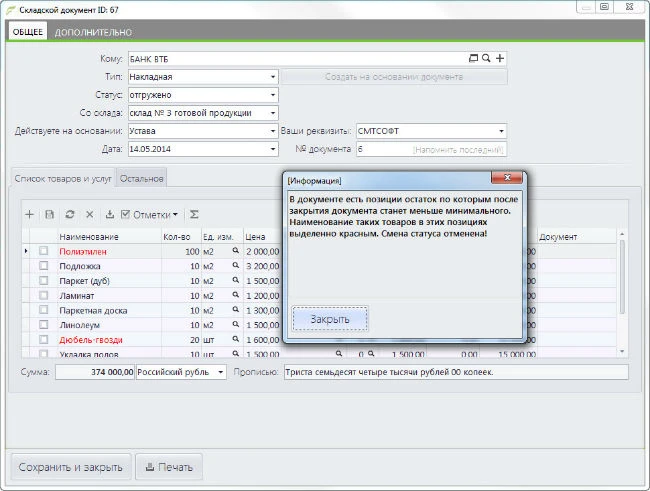Open the Остальное tab
Screen dimensions: 650x491
point(141,178)
